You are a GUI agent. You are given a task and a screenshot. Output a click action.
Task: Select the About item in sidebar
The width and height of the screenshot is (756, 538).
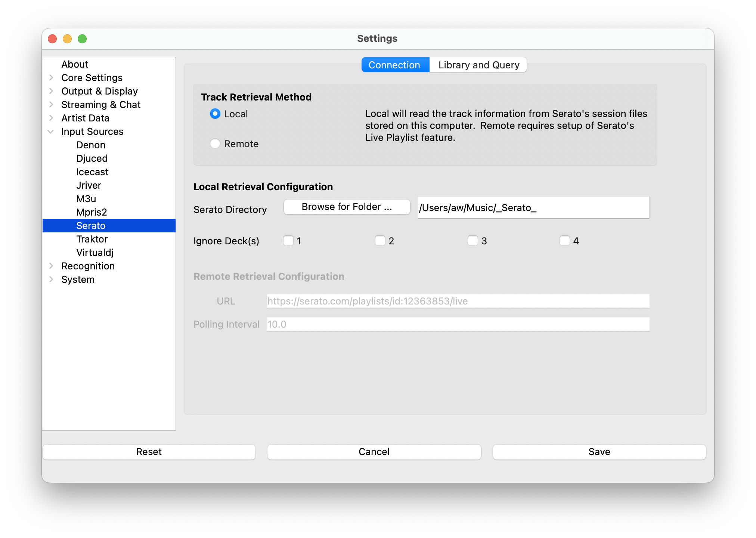(x=75, y=64)
